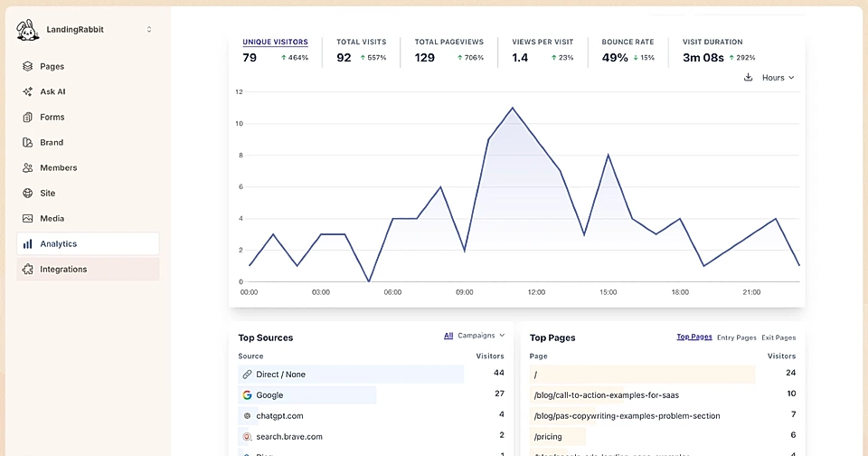Screen dimensions: 868x456
Task: Open Site settings in sidebar
Action: 88,194
